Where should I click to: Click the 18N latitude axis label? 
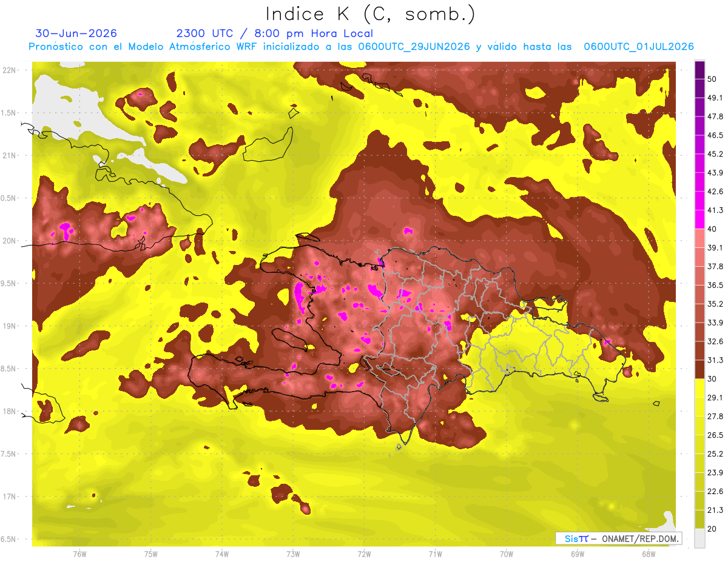(x=9, y=412)
